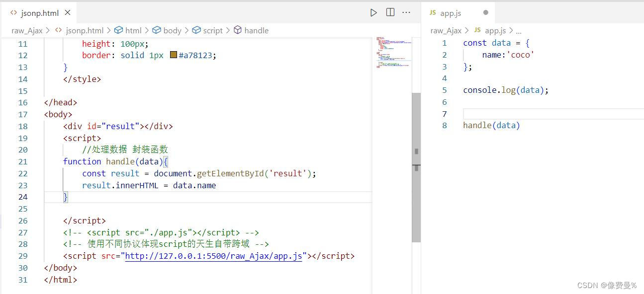Click 'console.log(data);' in app.js
This screenshot has width=644, height=294.
click(506, 90)
